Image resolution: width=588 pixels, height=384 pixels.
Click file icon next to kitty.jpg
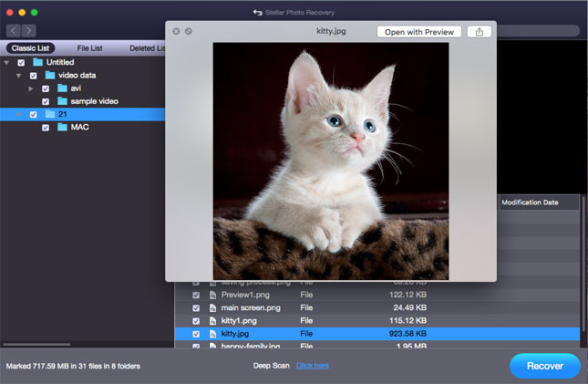pyautogui.click(x=212, y=334)
